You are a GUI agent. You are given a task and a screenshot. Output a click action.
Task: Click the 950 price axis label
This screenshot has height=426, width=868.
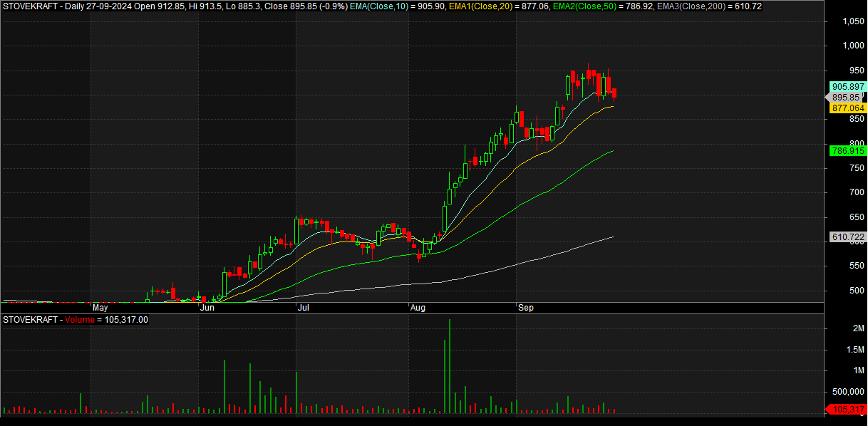click(x=856, y=71)
